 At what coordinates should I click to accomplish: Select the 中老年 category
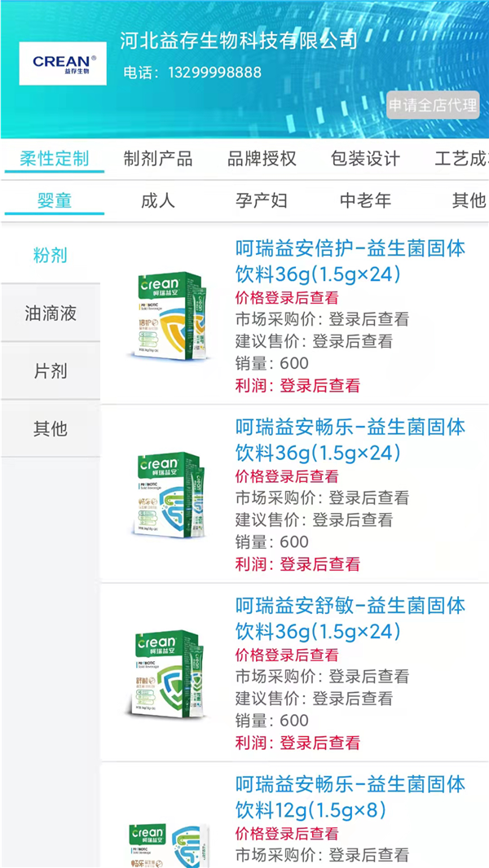(x=361, y=201)
